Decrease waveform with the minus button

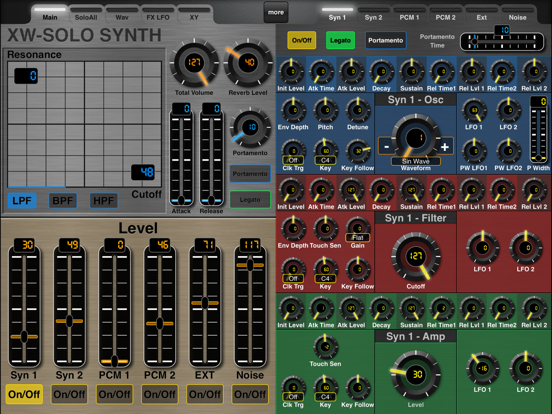click(386, 146)
